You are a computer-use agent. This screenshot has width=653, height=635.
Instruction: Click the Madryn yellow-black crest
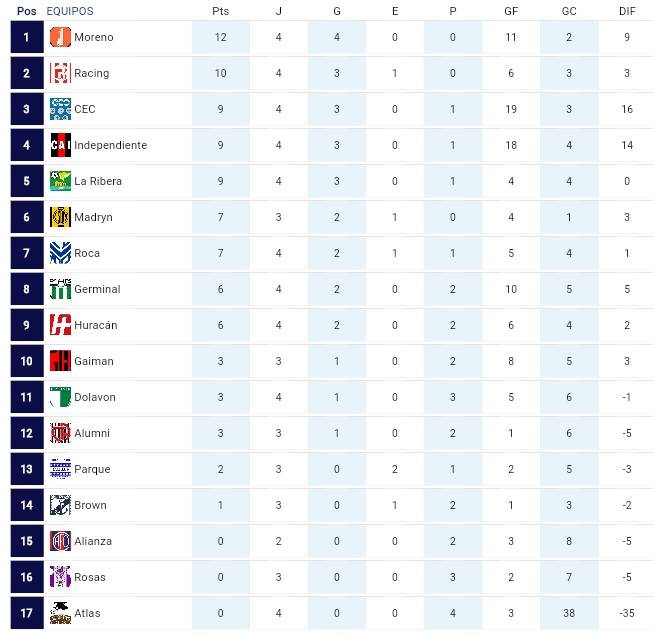click(60, 217)
